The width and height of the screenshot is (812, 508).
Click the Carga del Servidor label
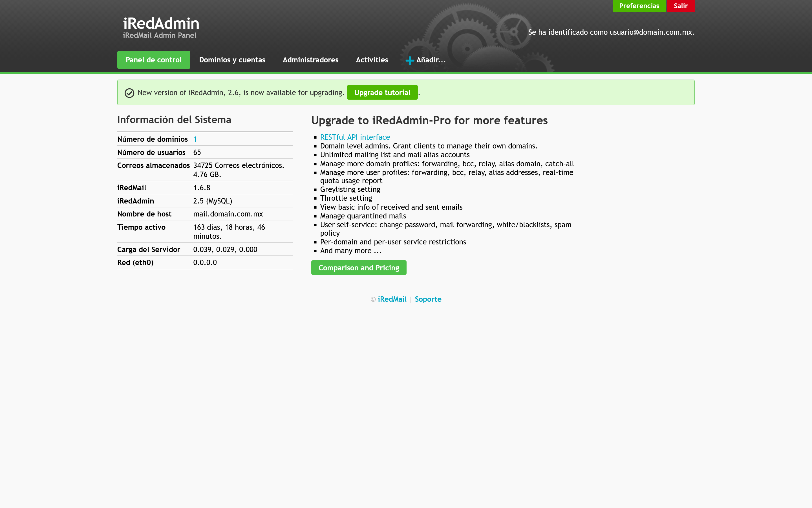click(x=149, y=249)
